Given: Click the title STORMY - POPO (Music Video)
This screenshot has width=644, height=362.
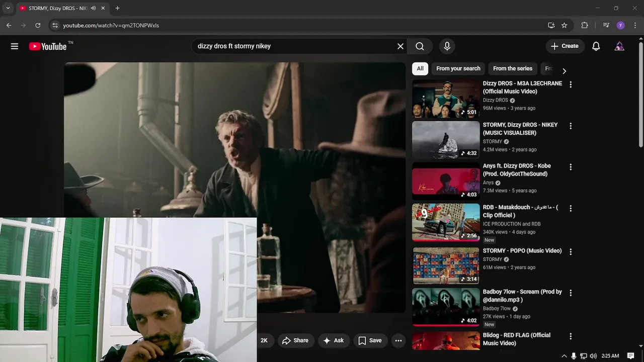Looking at the screenshot, I should tap(522, 250).
